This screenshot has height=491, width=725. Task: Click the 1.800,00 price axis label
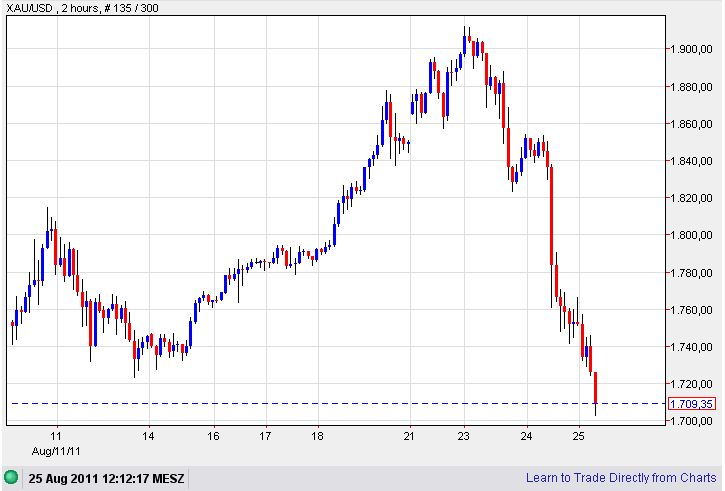pos(692,235)
